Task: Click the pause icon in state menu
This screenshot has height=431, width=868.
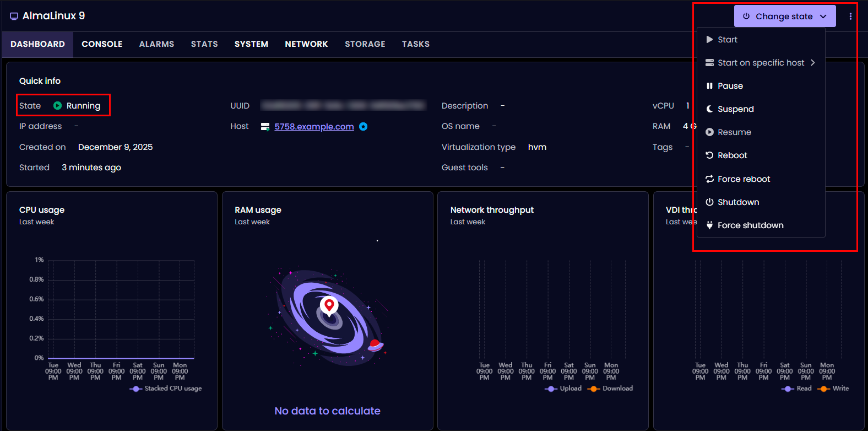Action: pyautogui.click(x=709, y=86)
